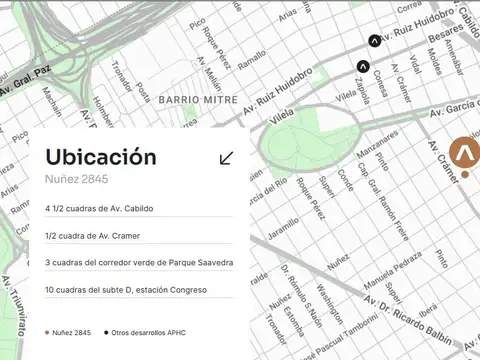Click the Av. Gral. Paz street label

tap(26, 80)
